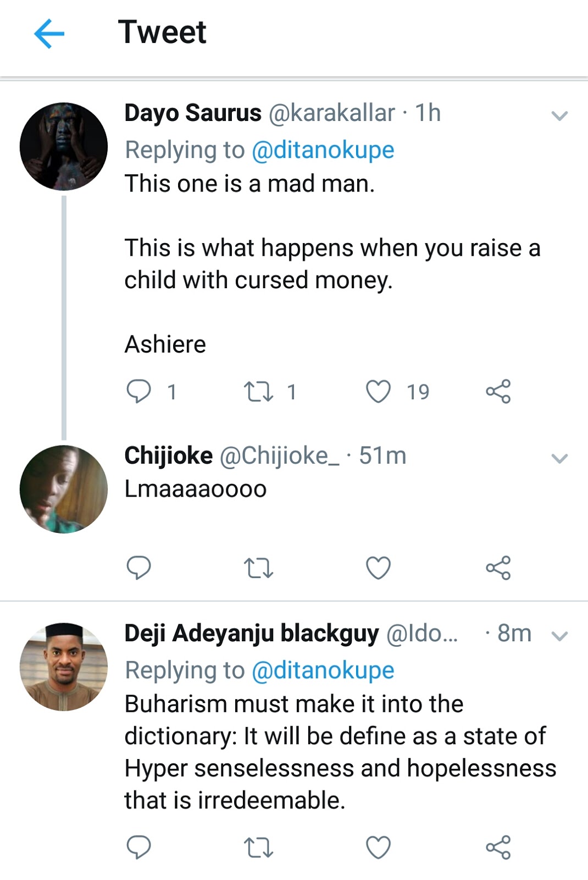The image size is (588, 880).
Task: Share Deji Adeyanju's Buharism tweet
Action: pyautogui.click(x=498, y=847)
